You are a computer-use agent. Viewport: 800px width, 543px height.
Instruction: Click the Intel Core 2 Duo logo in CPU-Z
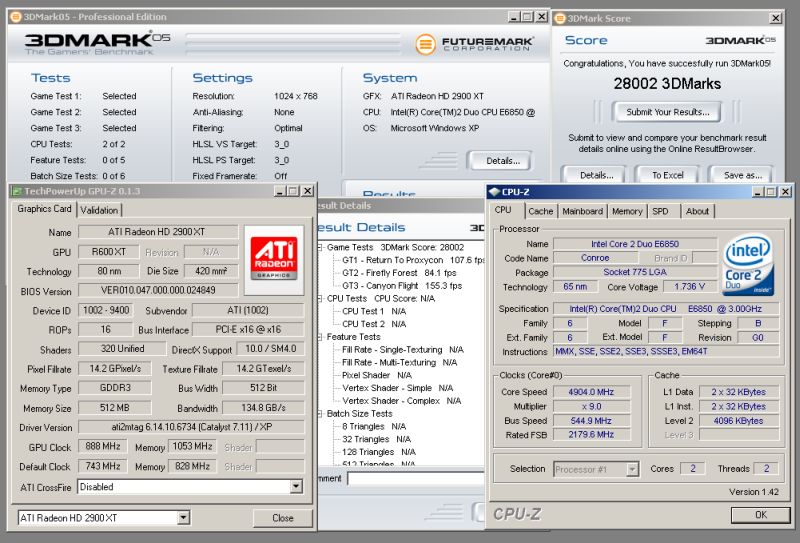[749, 265]
